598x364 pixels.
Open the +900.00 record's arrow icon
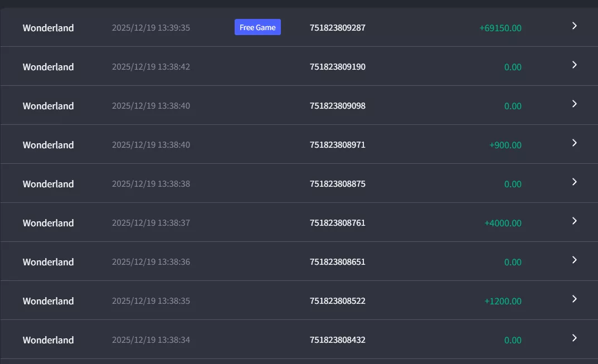pyautogui.click(x=575, y=143)
